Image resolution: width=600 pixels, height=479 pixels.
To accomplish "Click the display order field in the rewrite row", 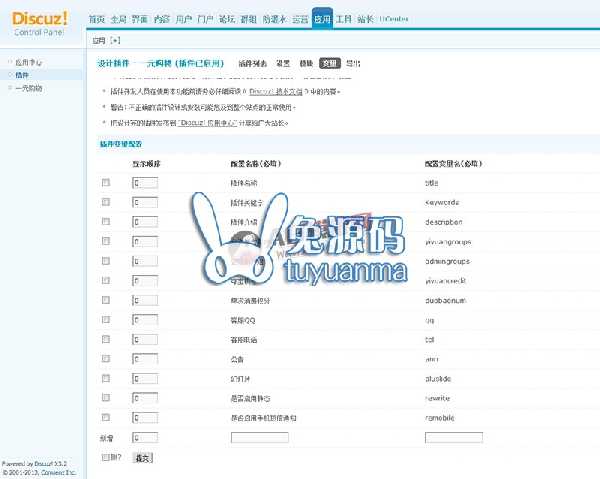I will tap(145, 398).
